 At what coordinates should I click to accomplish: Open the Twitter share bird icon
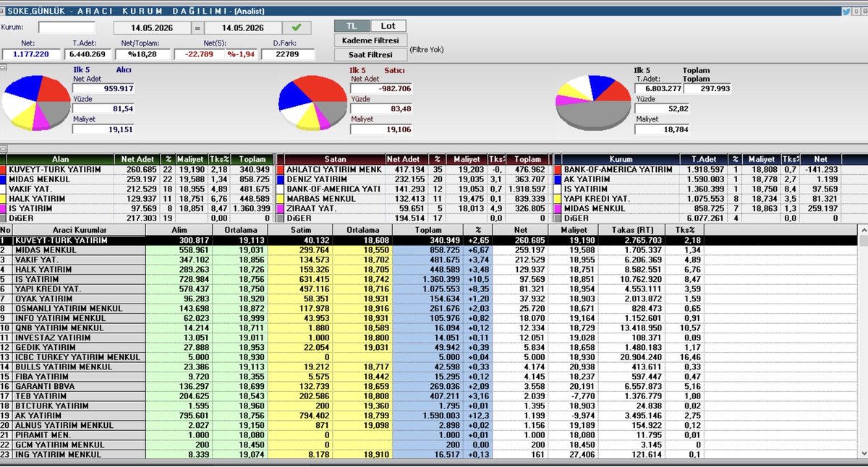(x=846, y=12)
